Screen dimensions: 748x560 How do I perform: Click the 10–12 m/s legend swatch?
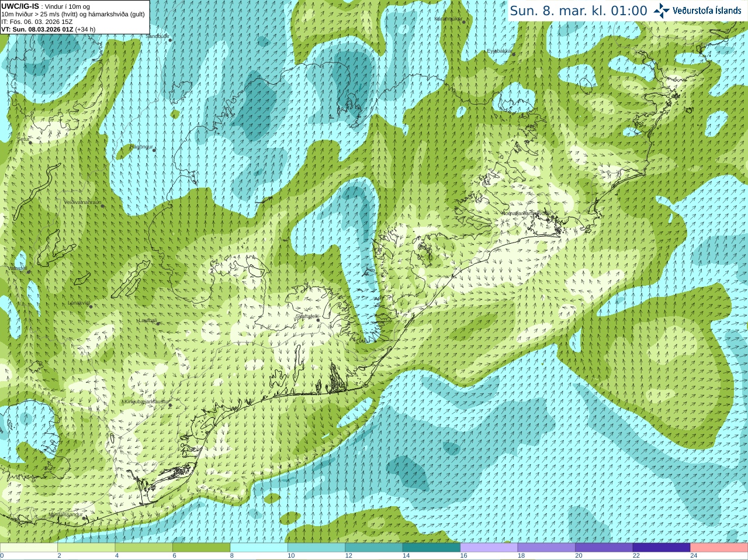coord(317,548)
